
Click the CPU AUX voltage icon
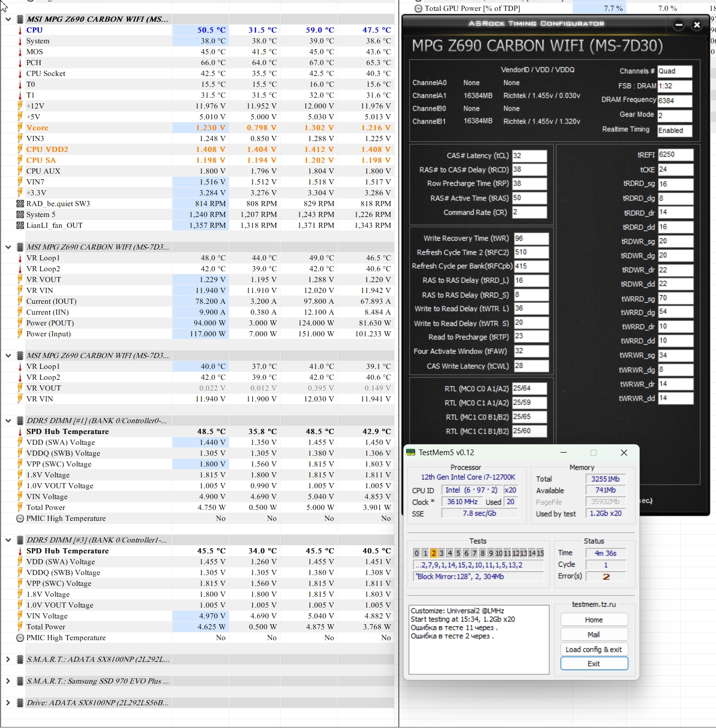20,171
